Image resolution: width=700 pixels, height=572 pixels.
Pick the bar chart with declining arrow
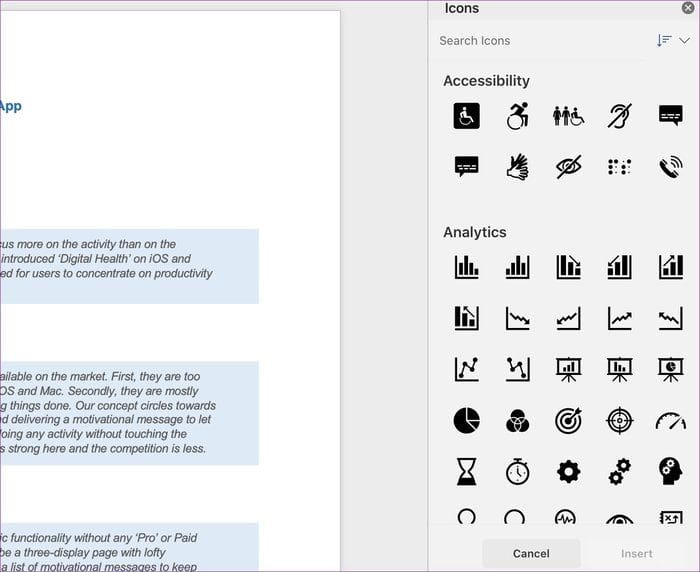click(x=569, y=267)
